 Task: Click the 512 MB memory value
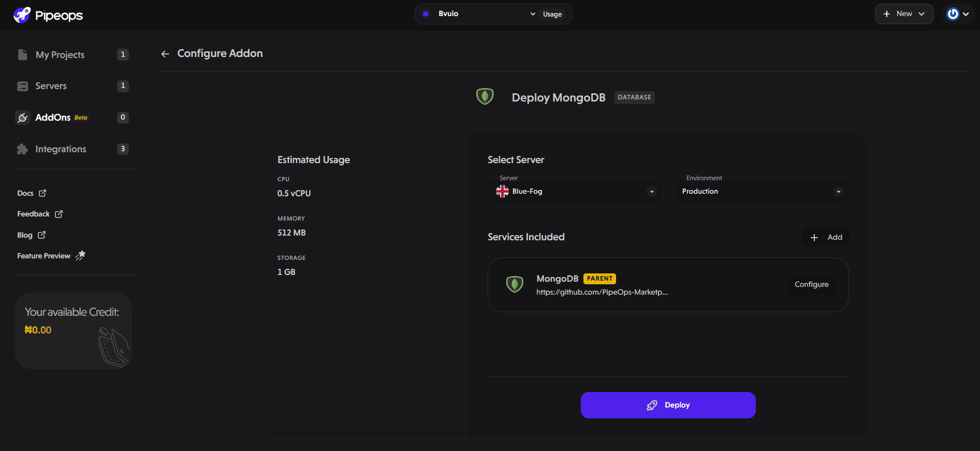coord(291,232)
